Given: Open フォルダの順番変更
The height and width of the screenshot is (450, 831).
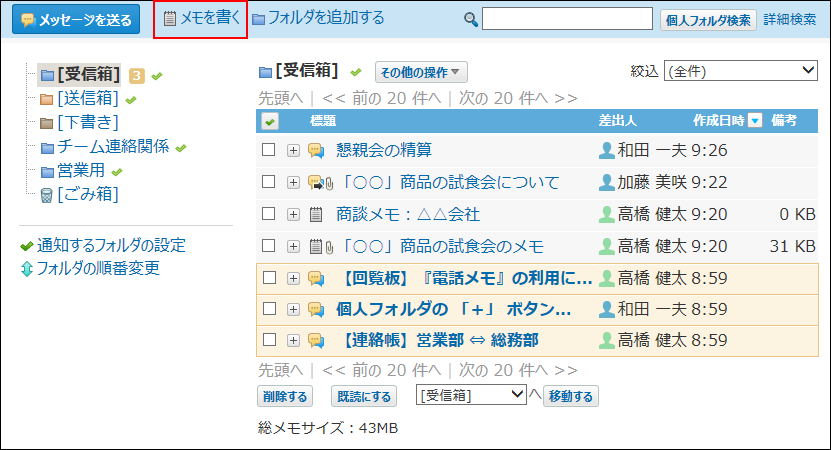Looking at the screenshot, I should (98, 268).
